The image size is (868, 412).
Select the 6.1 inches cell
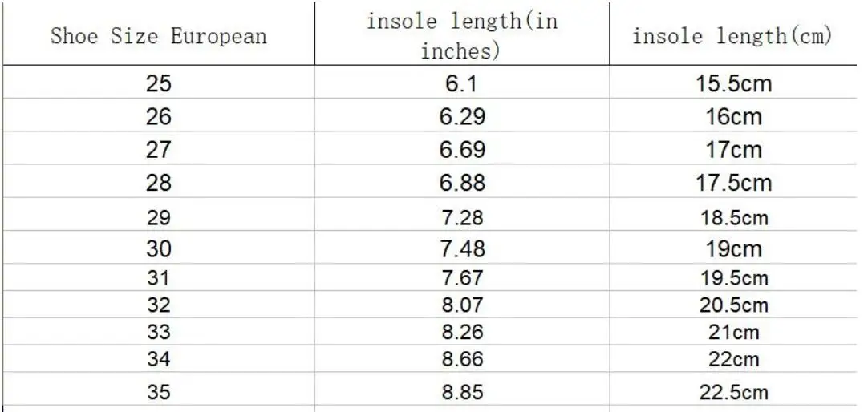coord(462,83)
